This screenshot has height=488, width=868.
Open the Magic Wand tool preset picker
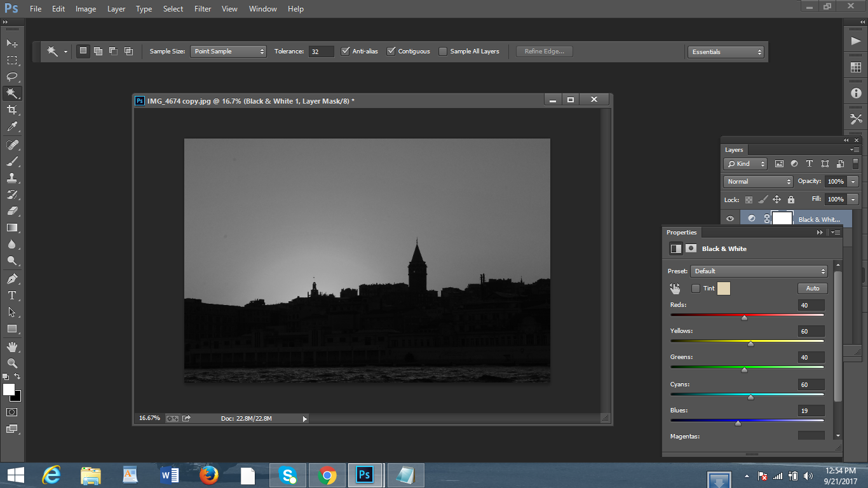[x=65, y=52]
